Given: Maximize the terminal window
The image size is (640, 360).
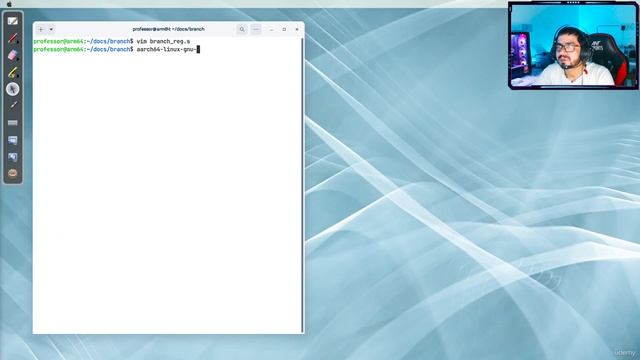Looking at the screenshot, I should pos(284,29).
